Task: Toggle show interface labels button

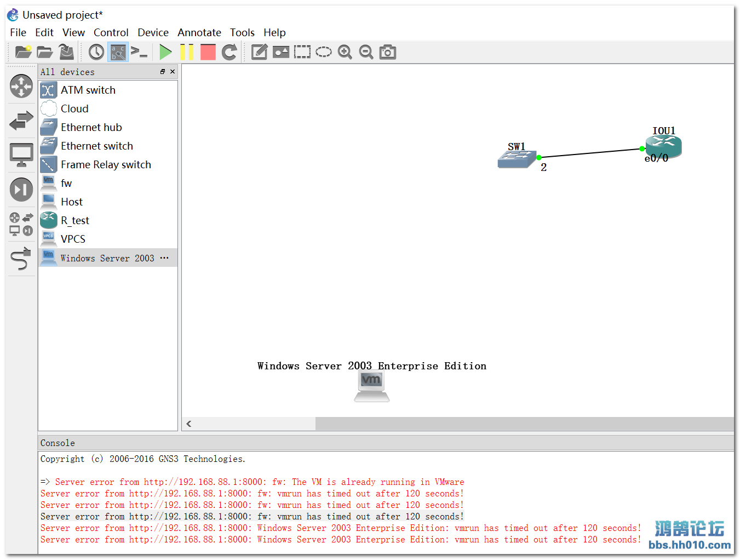Action: tap(118, 52)
